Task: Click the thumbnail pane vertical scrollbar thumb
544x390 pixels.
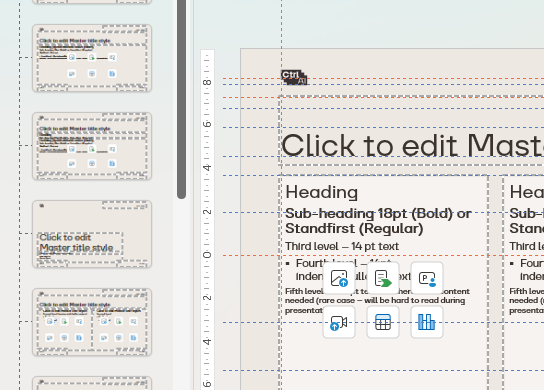Action: tap(181, 99)
